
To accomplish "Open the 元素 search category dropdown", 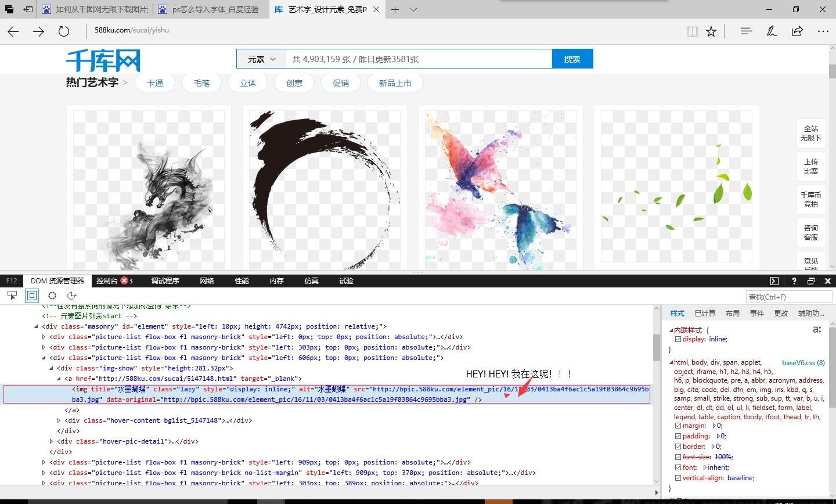I will [261, 59].
